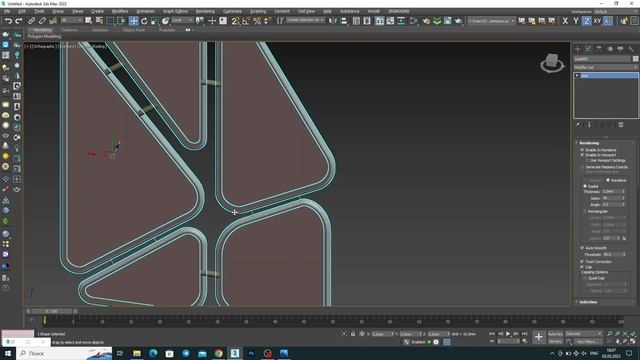
Task: Open the Modifier List dropdown
Action: 606,67
